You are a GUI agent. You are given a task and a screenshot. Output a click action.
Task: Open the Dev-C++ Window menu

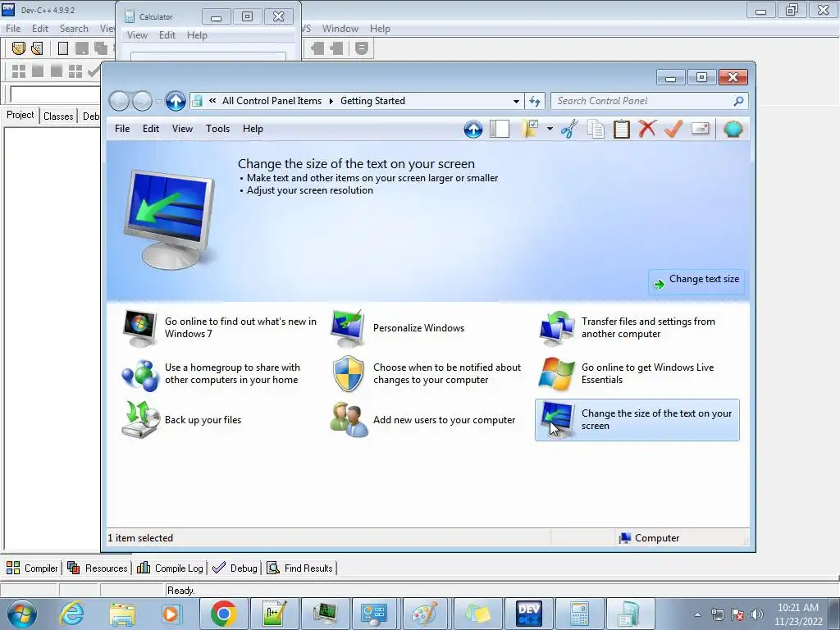click(340, 29)
